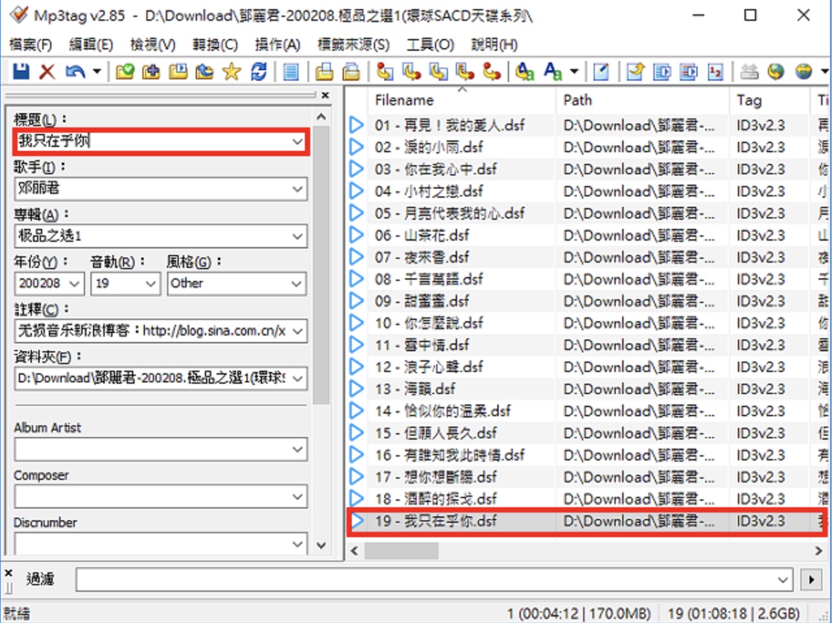Screen dimensions: 840x623
Task: Close the tag panel with its X
Action: [325, 95]
